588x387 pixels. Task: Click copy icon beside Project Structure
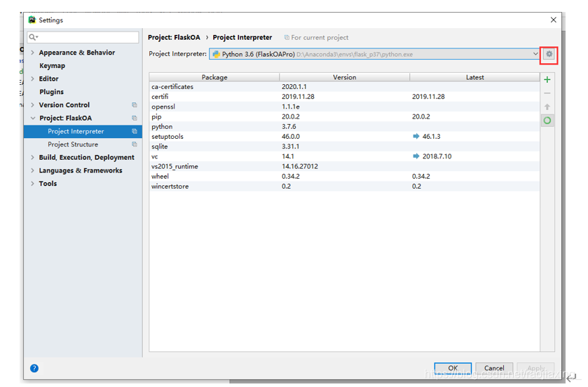click(x=135, y=144)
